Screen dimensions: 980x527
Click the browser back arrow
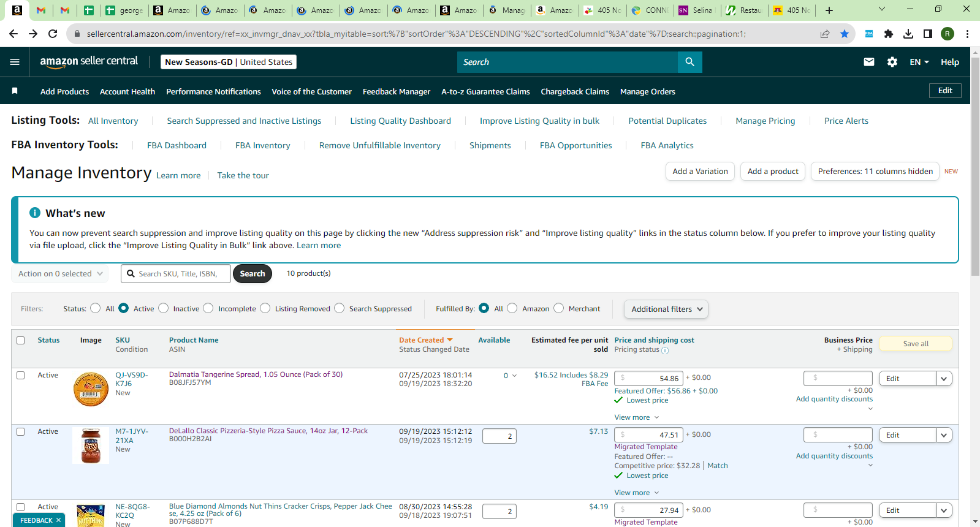(x=13, y=34)
